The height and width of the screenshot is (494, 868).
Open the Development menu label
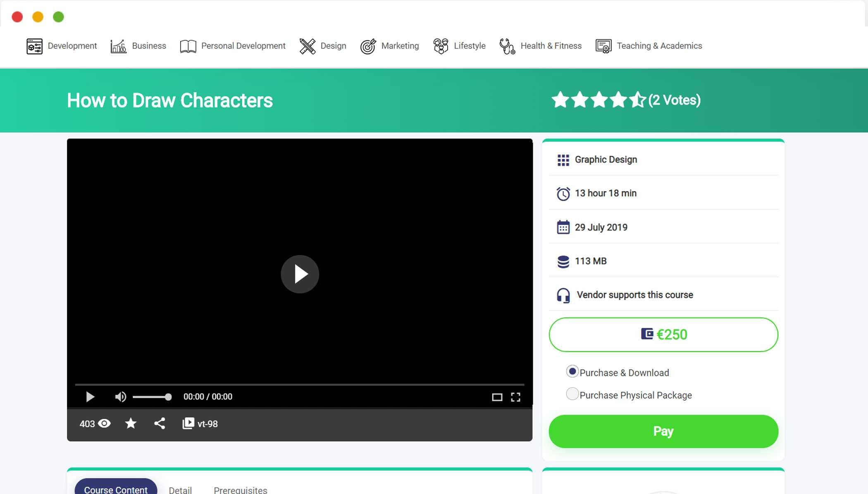click(x=72, y=46)
